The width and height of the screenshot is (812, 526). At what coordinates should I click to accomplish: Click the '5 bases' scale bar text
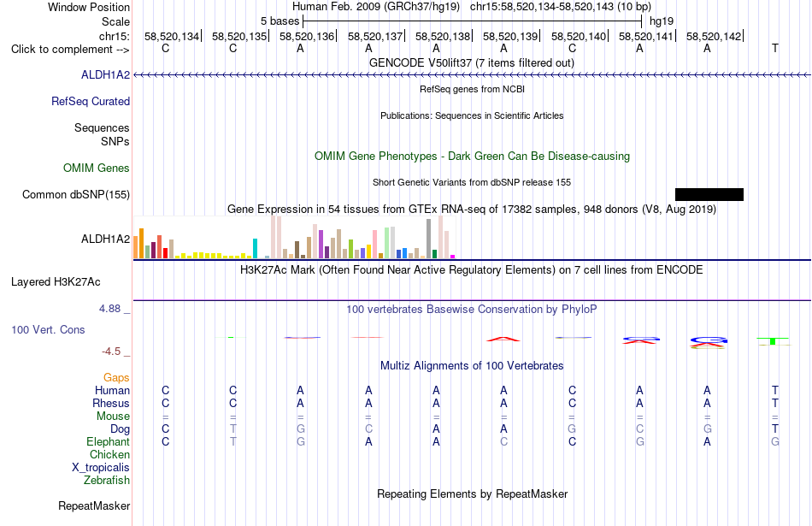[x=279, y=21]
